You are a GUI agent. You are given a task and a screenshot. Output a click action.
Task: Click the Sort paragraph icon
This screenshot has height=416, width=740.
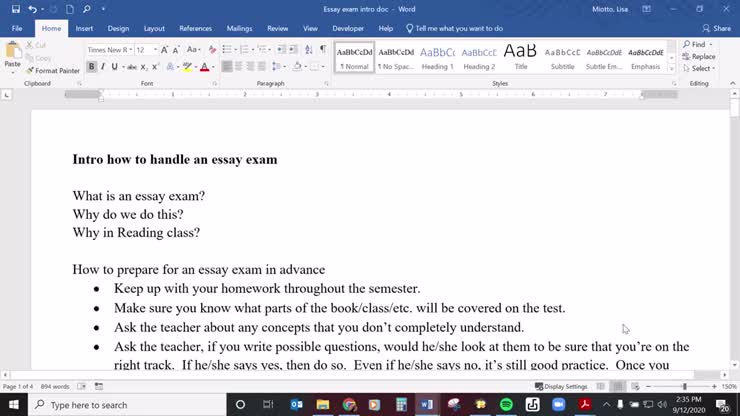308,49
